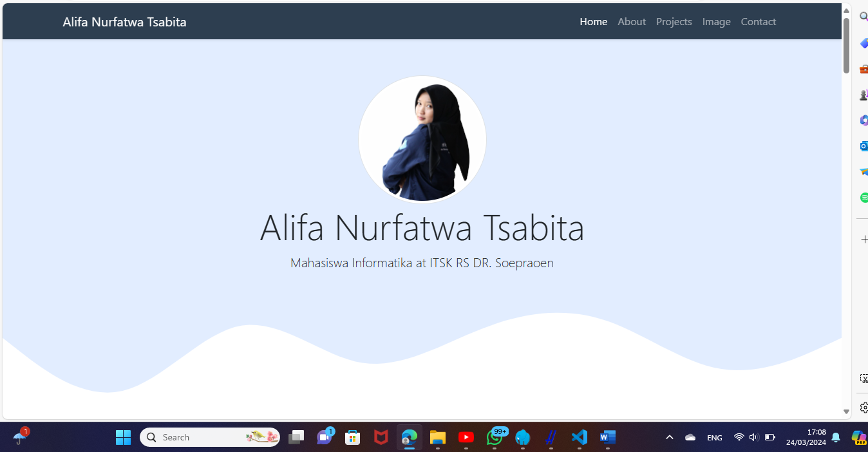Open Wi-Fi settings via the network icon
This screenshot has height=452, width=868.
coord(739,437)
